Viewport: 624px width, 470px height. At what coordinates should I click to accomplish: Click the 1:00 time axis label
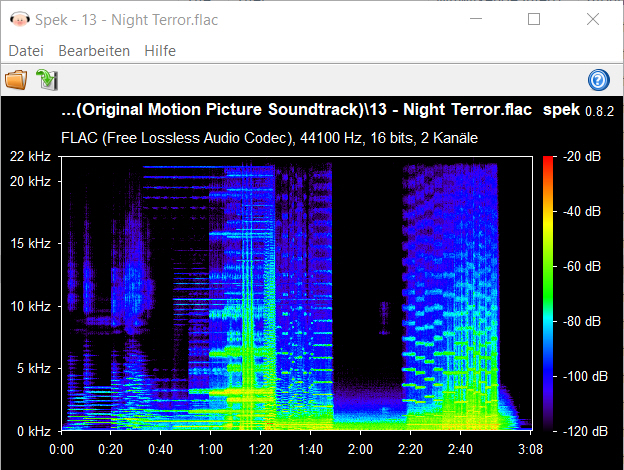(211, 449)
